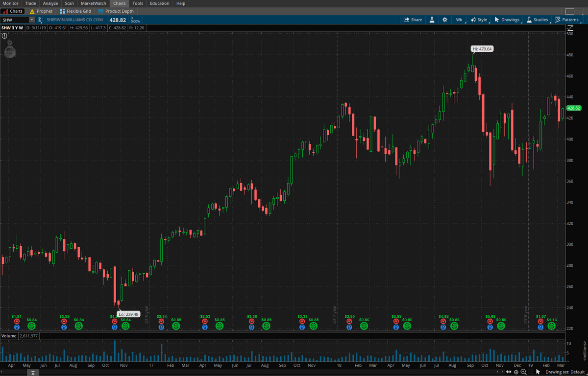588x376 pixels.
Task: Open the chart grid layout selector
Action: tap(569, 11)
